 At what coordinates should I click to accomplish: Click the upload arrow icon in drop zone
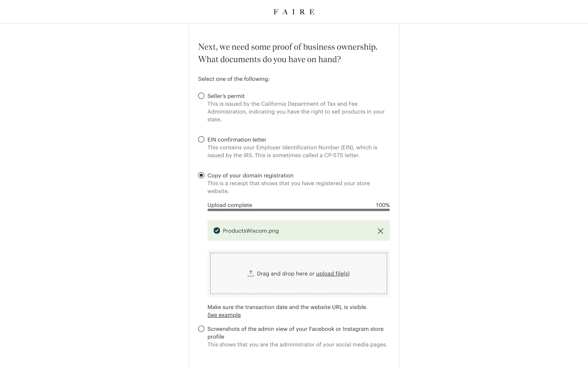(251, 274)
